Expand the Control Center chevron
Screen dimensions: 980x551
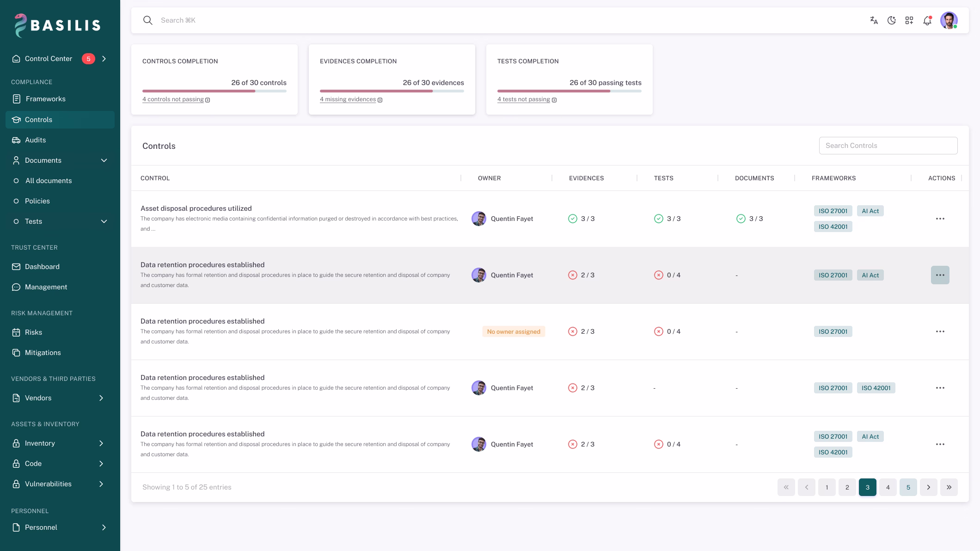click(104, 59)
